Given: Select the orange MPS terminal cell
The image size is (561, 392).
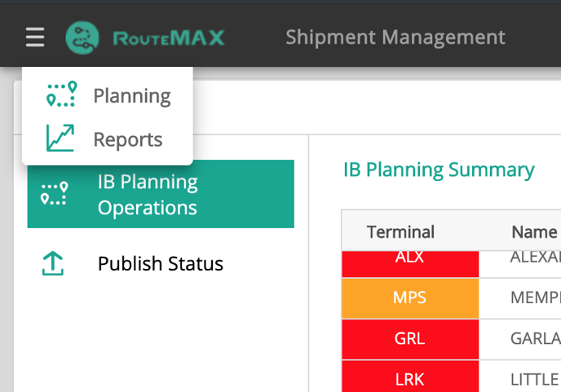Looking at the screenshot, I should [409, 297].
